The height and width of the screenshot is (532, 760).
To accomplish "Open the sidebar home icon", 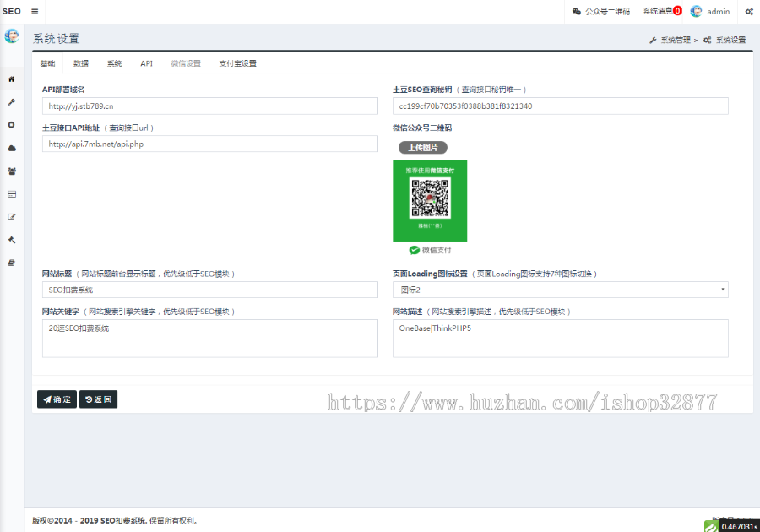I will click(x=12, y=79).
